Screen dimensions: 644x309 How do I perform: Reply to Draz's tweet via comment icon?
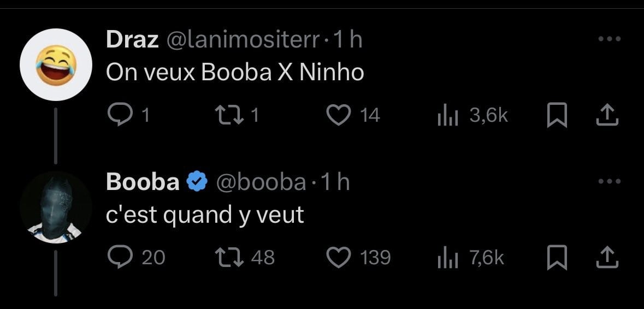120,115
